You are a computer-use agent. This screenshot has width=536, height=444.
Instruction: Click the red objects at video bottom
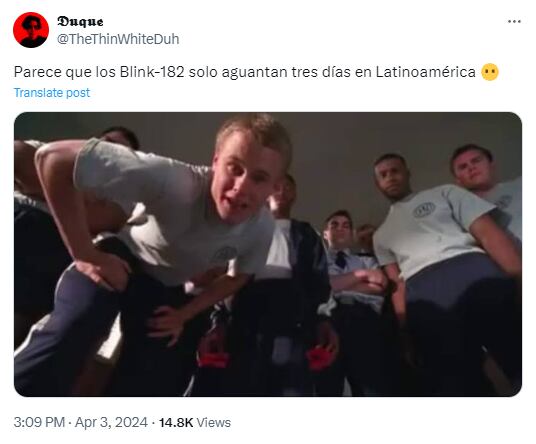(x=267, y=355)
